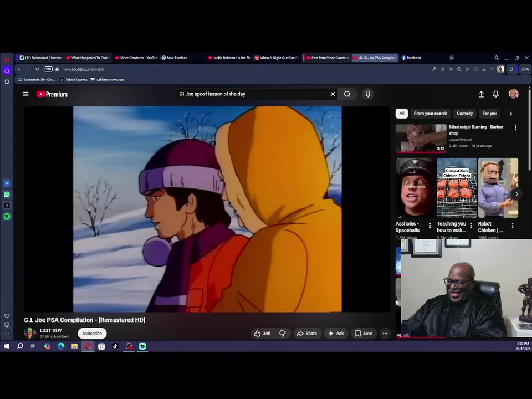Start voice search with microphone icon
The height and width of the screenshot is (399, 532).
tap(368, 94)
